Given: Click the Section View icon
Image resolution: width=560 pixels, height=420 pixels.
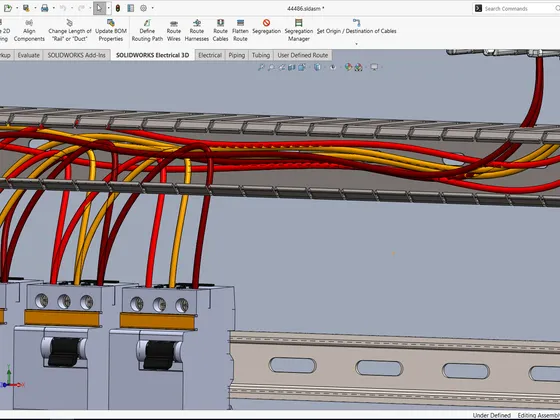Looking at the screenshot, I should pyautogui.click(x=292, y=67).
